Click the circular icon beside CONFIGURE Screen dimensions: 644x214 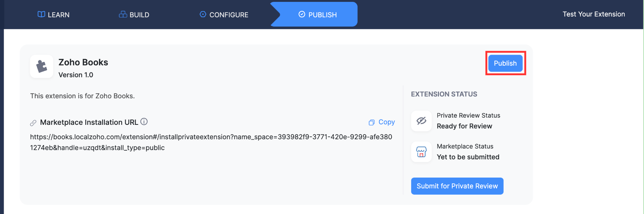pyautogui.click(x=203, y=14)
